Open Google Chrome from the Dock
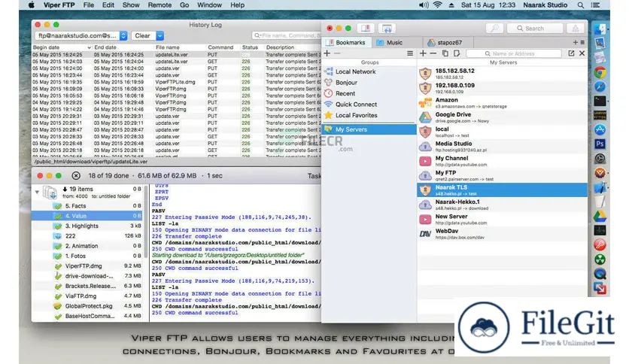 point(600,72)
